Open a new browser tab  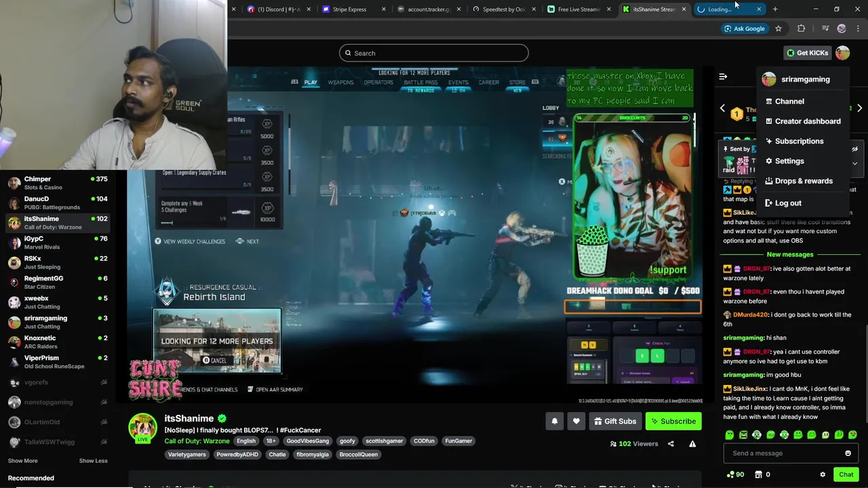775,9
